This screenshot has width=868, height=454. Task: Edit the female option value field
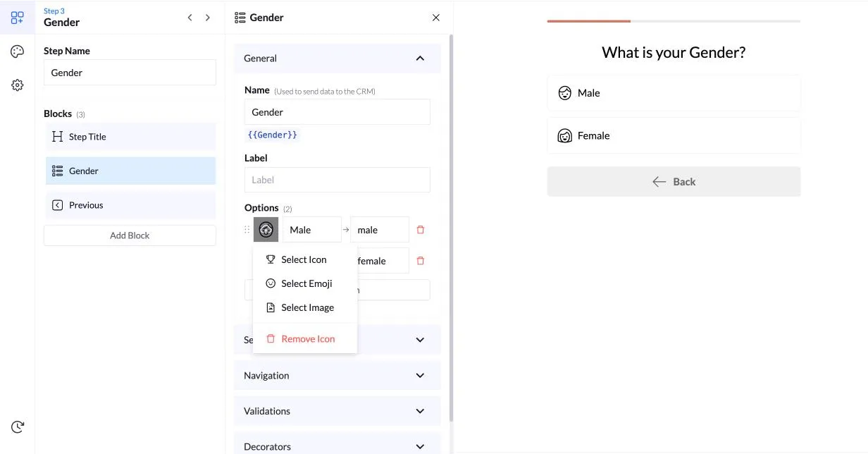point(383,261)
